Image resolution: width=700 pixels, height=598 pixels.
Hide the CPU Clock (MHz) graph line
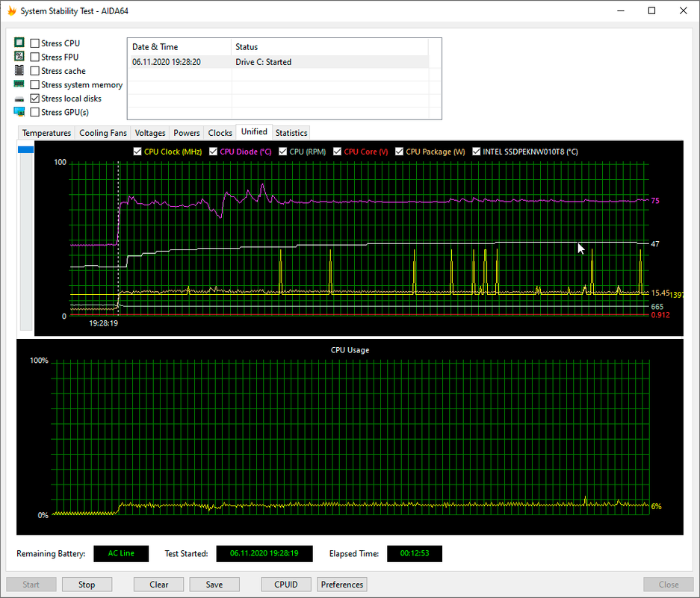(x=137, y=152)
